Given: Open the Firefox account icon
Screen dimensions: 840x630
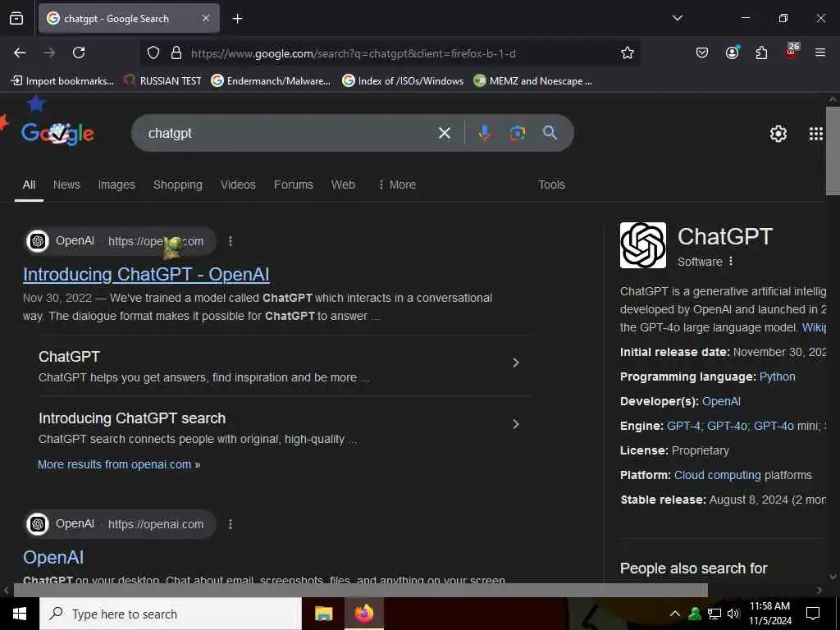Looking at the screenshot, I should click(732, 52).
